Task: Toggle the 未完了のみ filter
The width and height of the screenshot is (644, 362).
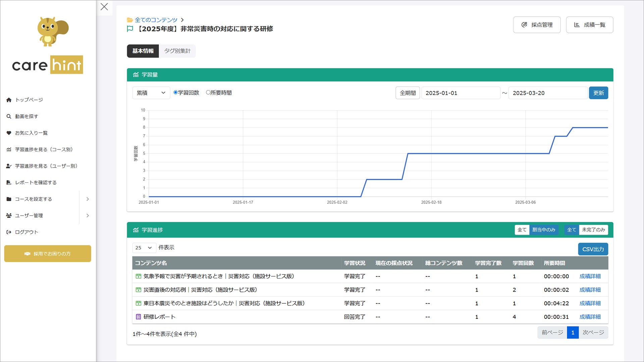Action: (x=593, y=230)
